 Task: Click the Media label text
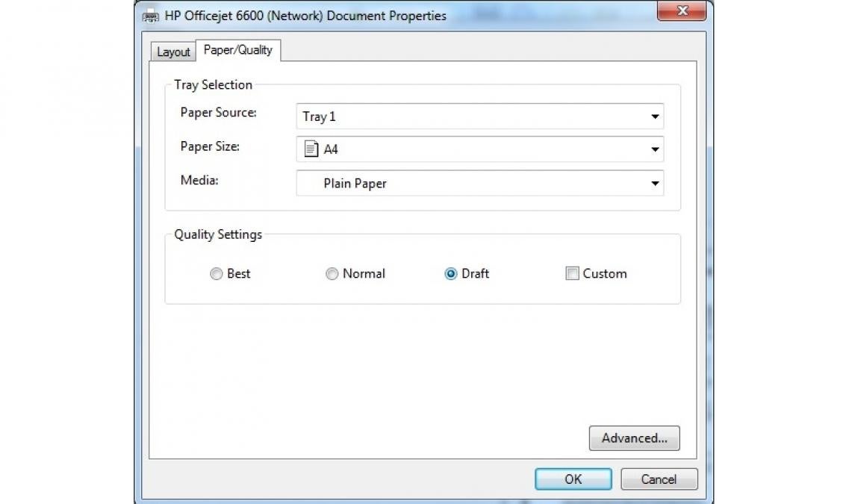(199, 180)
